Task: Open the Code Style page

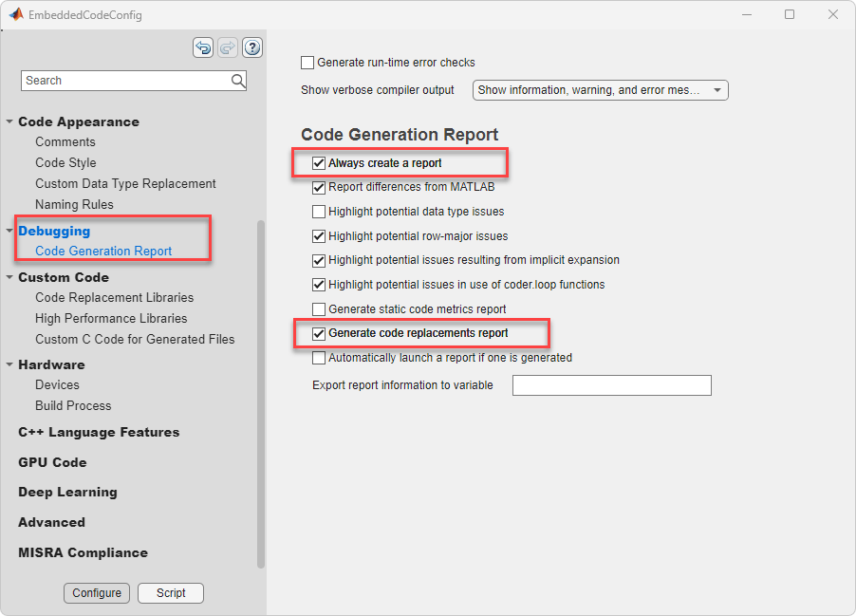Action: pos(65,162)
